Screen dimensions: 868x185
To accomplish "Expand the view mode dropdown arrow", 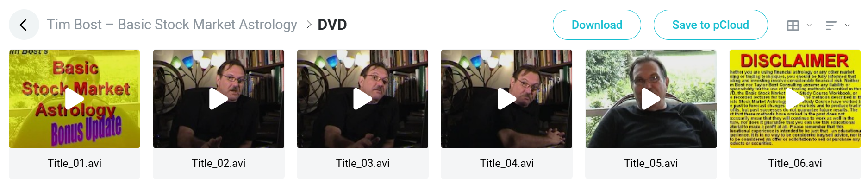I will tap(809, 25).
